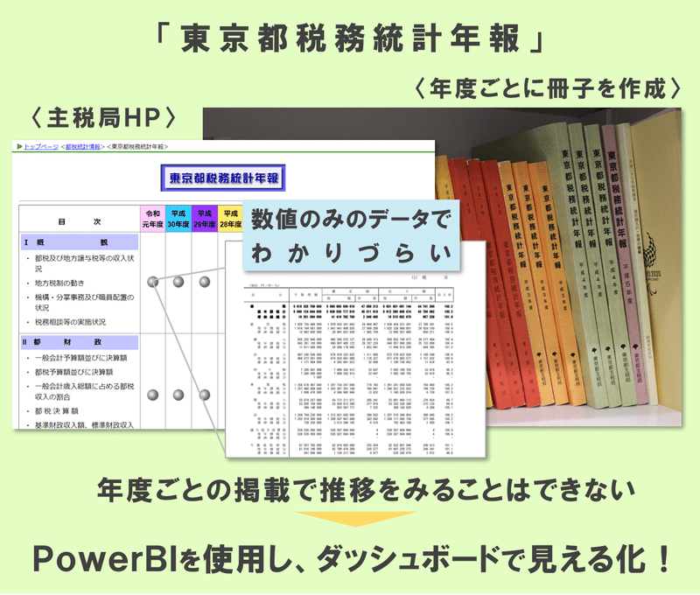Click the 税務相談等の実施状況 list item
Image resolution: width=700 pixels, height=595 pixels.
[70, 322]
